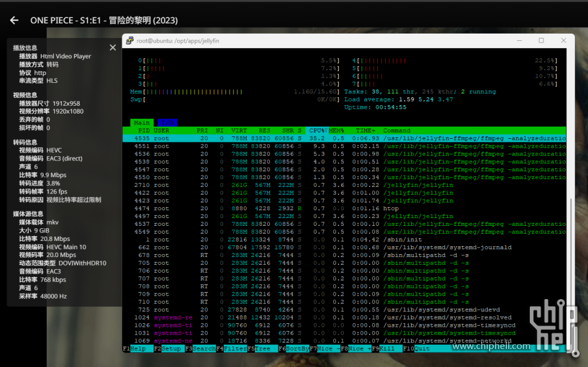Click the HEVC Main 10 codec value

pos(66,247)
